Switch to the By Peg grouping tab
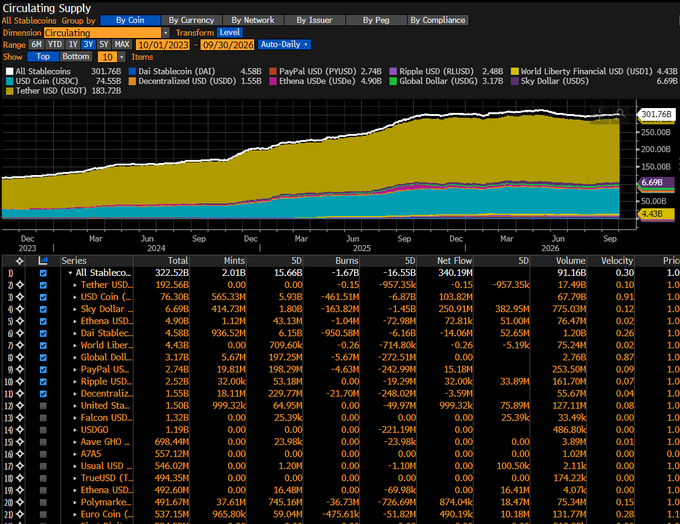The image size is (680, 524). (x=376, y=20)
